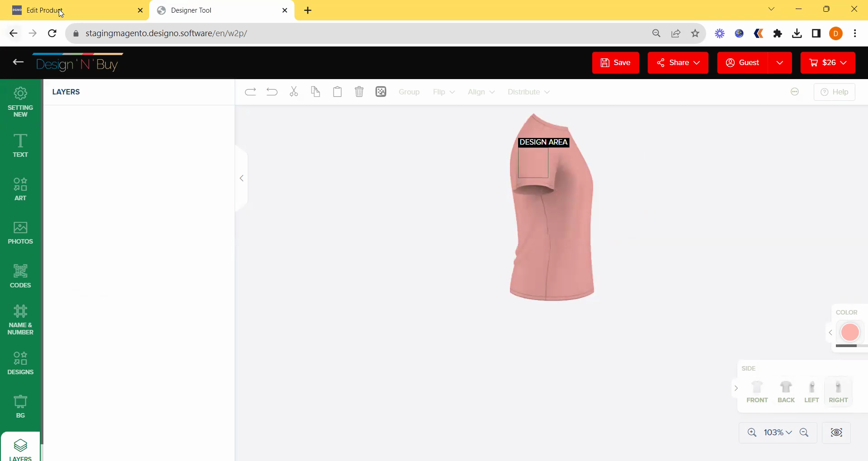Open the Name & Number panel

pos(20,320)
